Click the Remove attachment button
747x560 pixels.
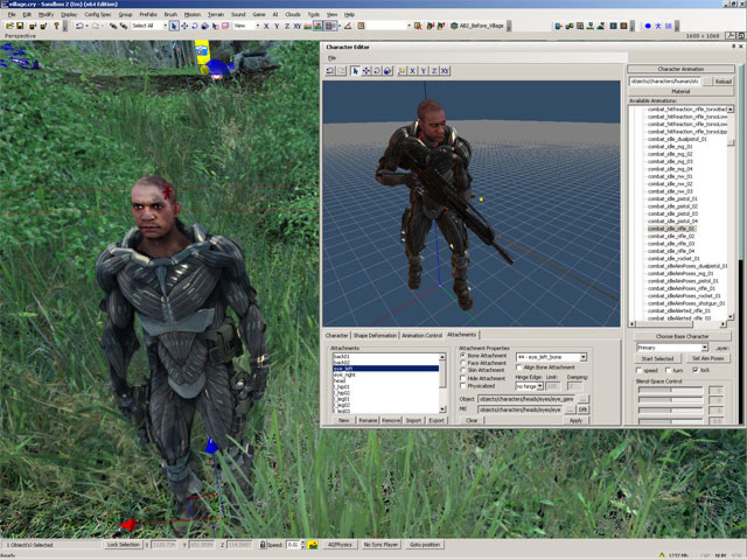(391, 420)
